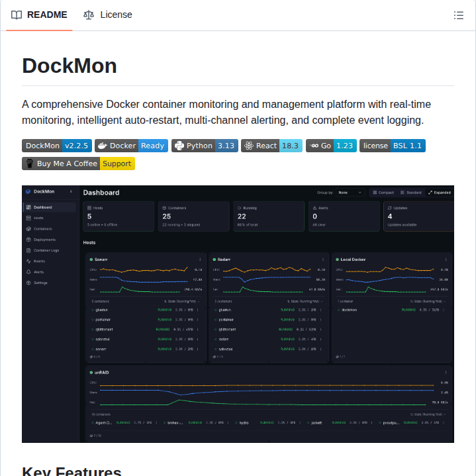Open the Go 1.23 badge

pos(331,146)
